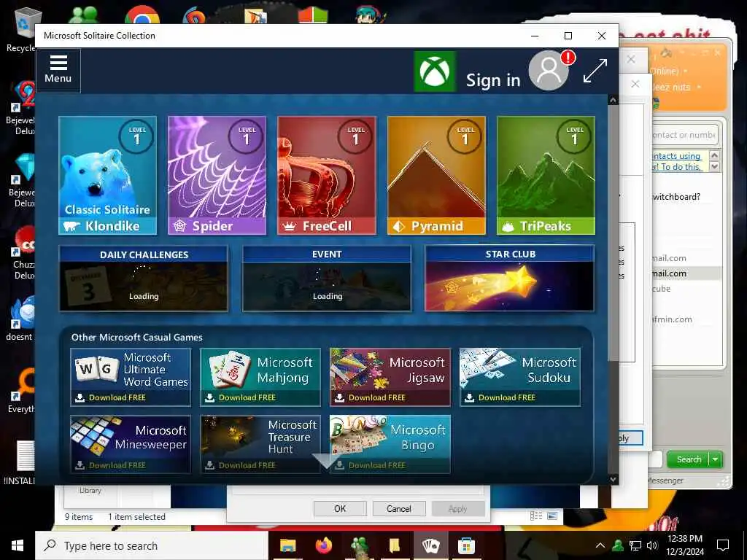Open the network tray icon
747x560 pixels.
pos(635,545)
